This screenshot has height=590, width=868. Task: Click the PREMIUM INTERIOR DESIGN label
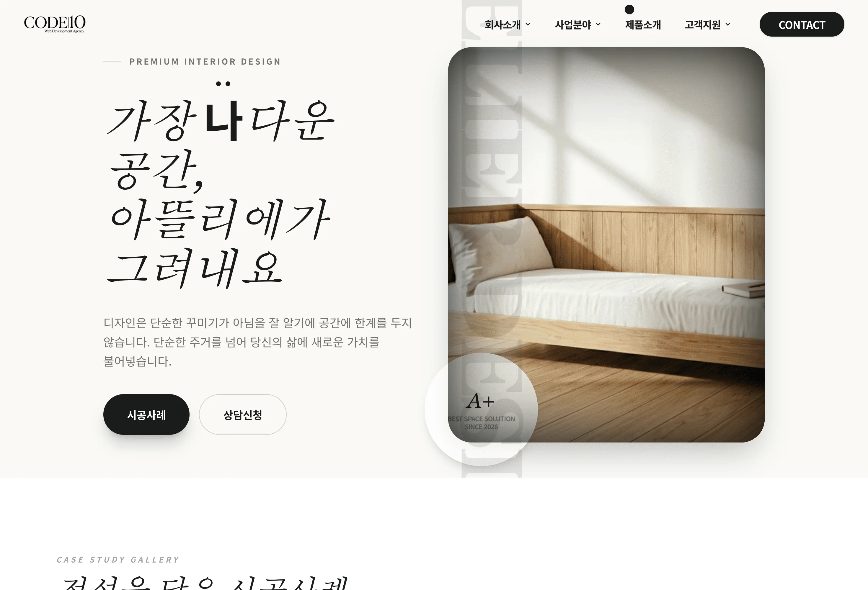point(205,62)
